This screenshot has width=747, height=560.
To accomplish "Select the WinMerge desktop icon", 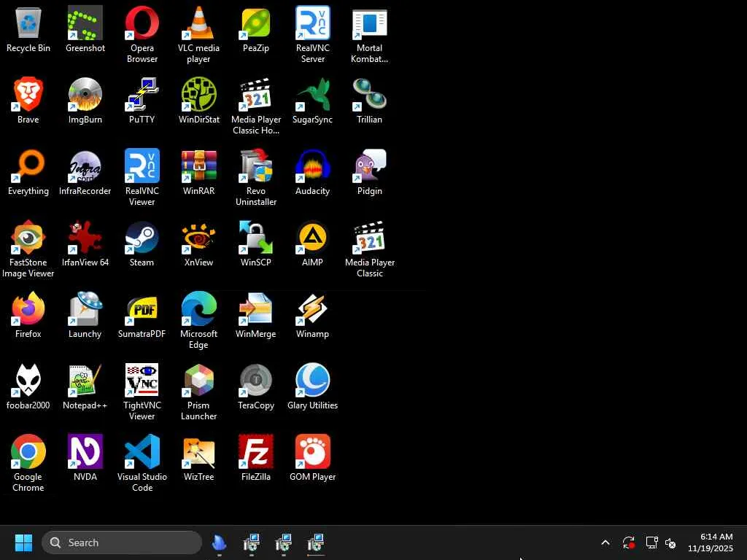I will 256,308.
